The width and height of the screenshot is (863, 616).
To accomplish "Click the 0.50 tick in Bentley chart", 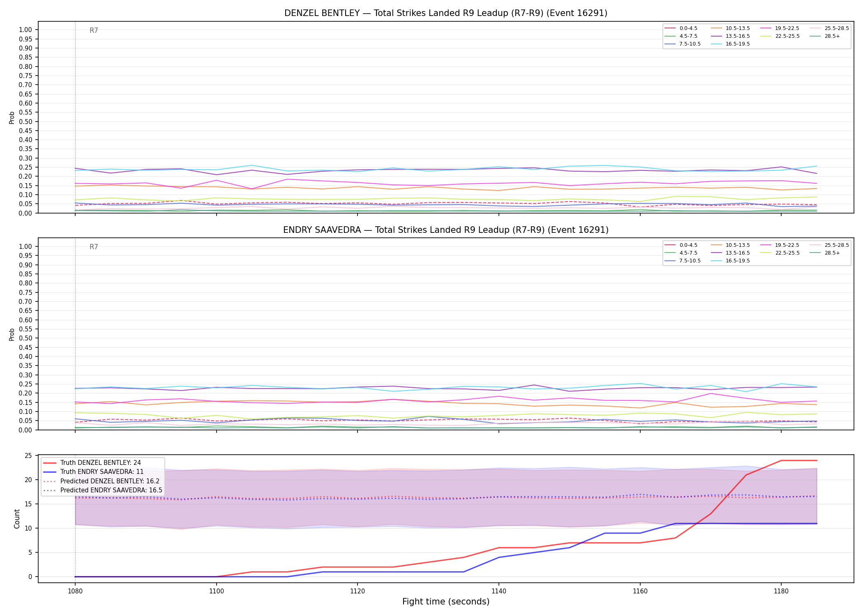I will 25,122.
